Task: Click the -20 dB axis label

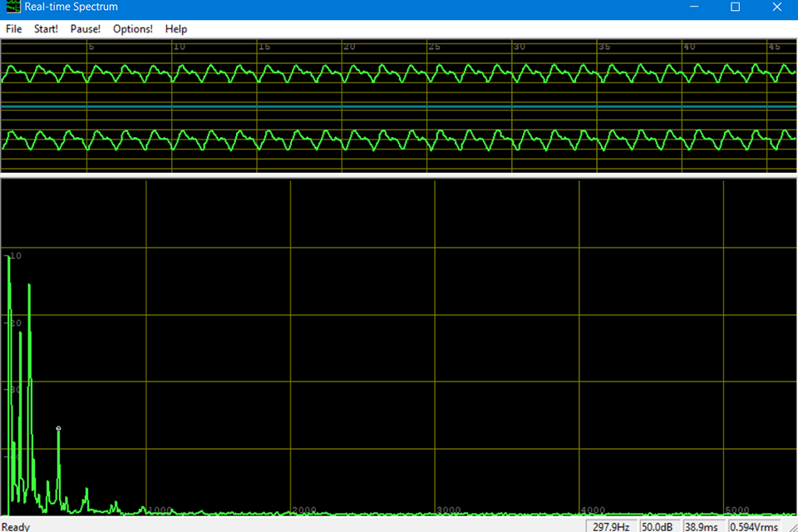Action: [14, 323]
